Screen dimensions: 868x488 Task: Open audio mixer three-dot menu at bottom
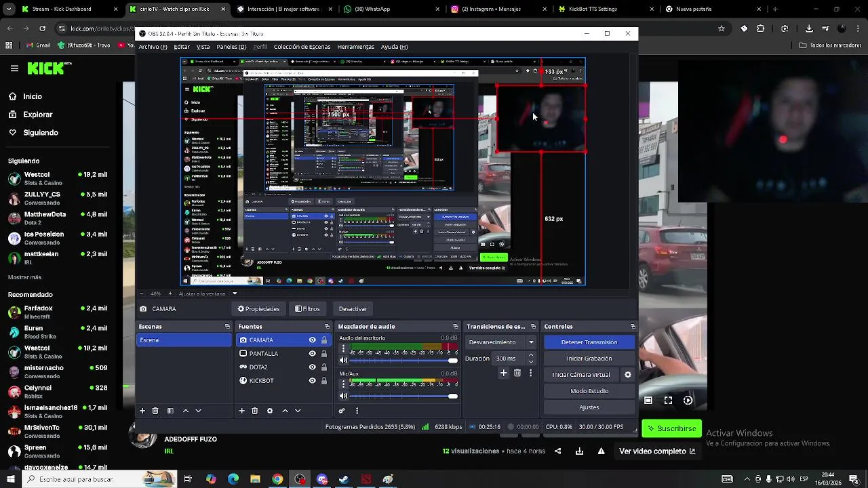tap(357, 411)
